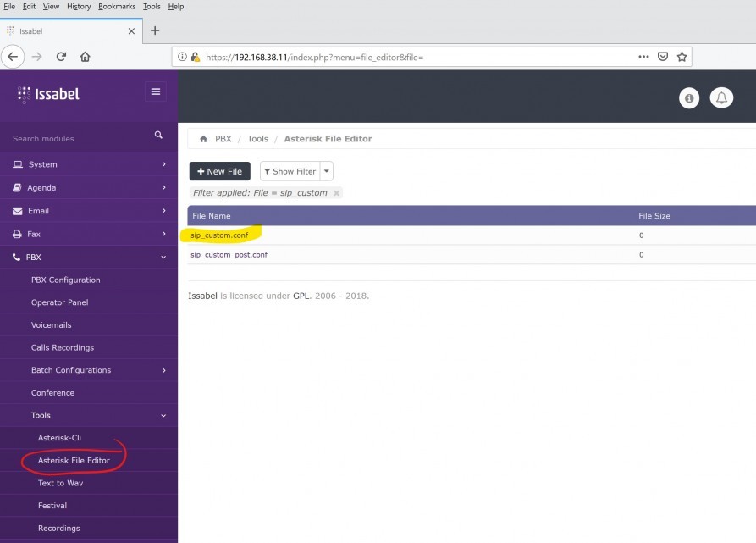Open the History menu

click(x=79, y=6)
